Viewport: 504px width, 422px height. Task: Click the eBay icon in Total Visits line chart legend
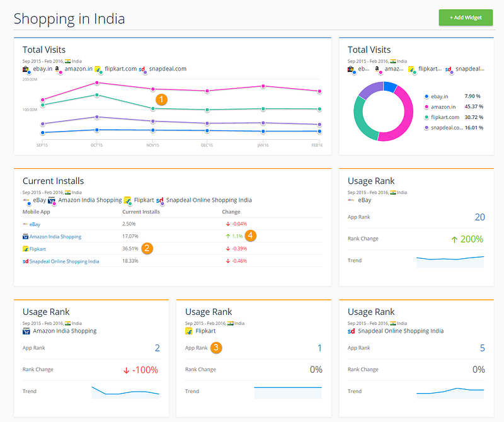pyautogui.click(x=26, y=69)
